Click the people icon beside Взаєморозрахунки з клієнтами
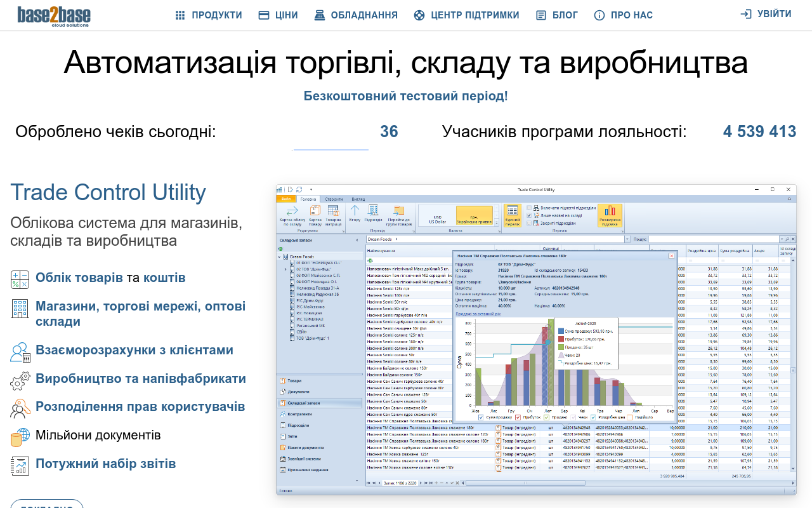This screenshot has width=812, height=508. point(20,352)
